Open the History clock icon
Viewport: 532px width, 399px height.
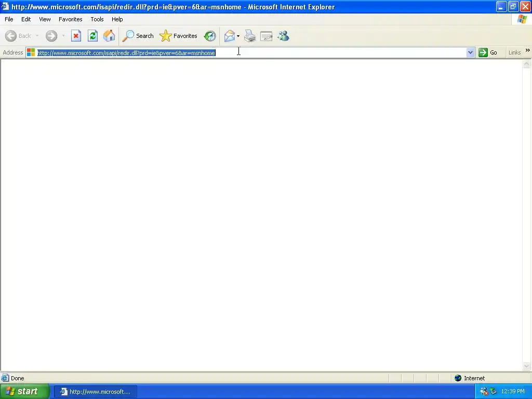(x=210, y=36)
